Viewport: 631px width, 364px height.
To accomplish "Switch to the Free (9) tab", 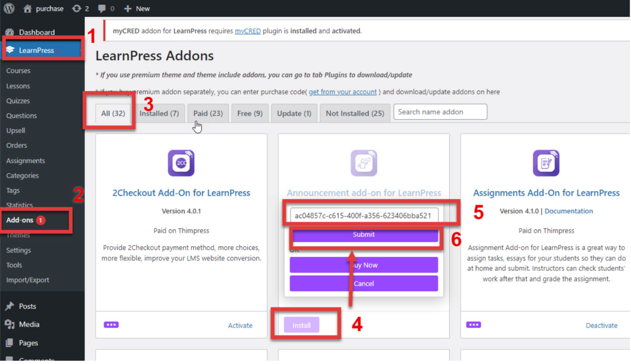I will tap(250, 113).
